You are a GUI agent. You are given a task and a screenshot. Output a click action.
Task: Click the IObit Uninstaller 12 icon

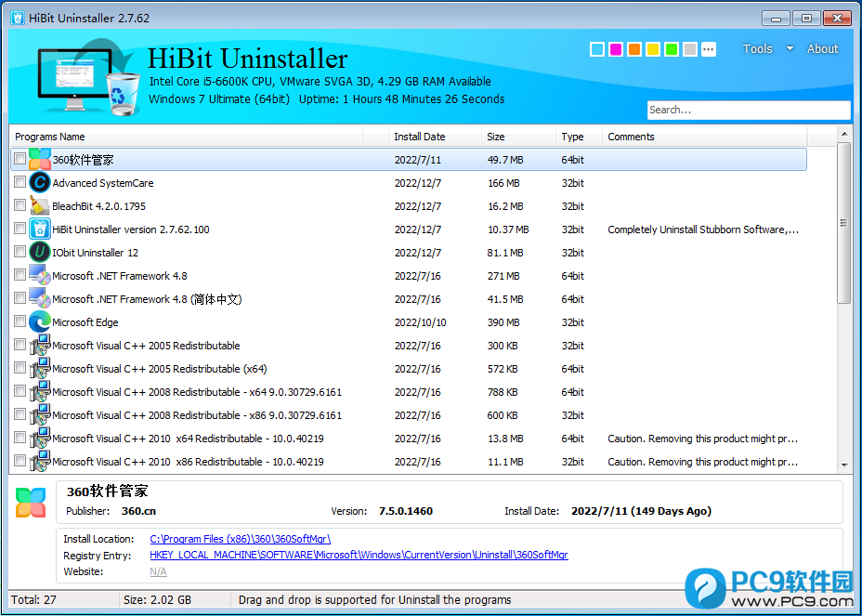click(x=40, y=253)
